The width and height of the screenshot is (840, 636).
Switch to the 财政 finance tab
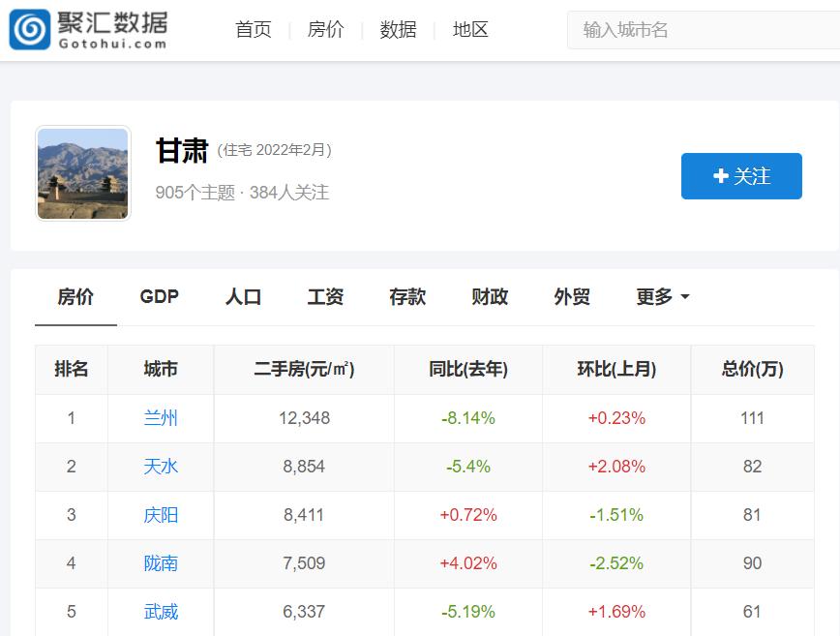488,297
